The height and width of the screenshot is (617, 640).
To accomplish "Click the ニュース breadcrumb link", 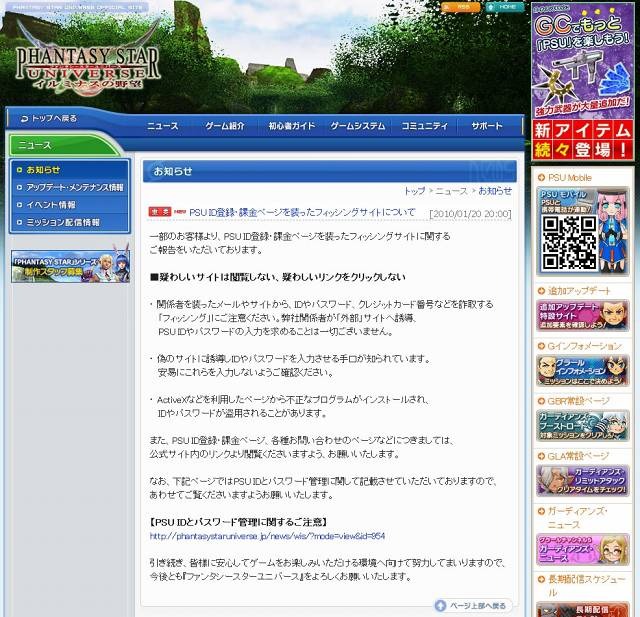I will 451,191.
